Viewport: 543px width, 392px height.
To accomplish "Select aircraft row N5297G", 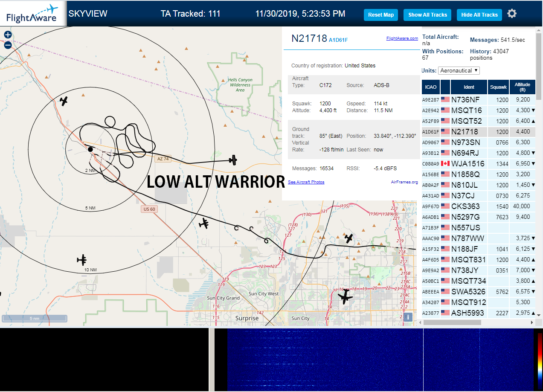I will tap(478, 217).
